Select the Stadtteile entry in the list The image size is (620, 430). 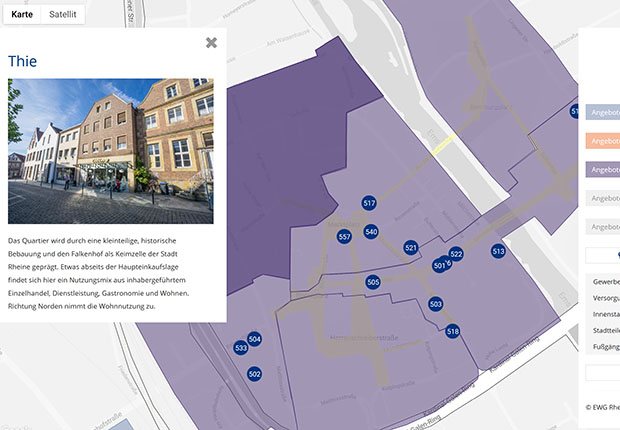606,330
